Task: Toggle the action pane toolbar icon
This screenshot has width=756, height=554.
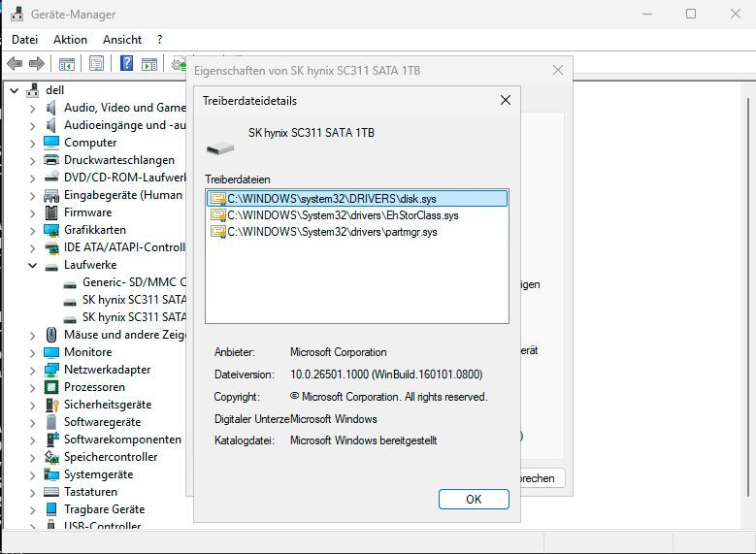Action: (149, 64)
